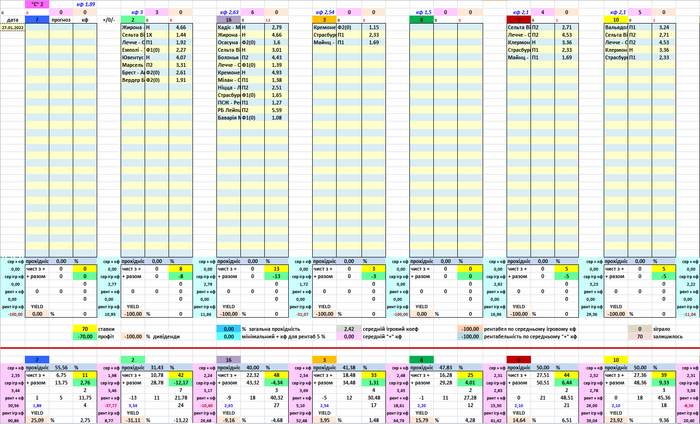Click the дивіденди label
Screen dimensions: 700x424
pyautogui.click(x=165, y=337)
